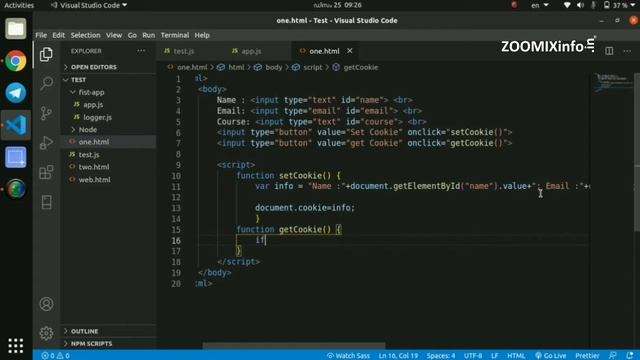Image resolution: width=640 pixels, height=360 pixels.
Task: Open the Run menu
Action: pyautogui.click(x=149, y=35)
